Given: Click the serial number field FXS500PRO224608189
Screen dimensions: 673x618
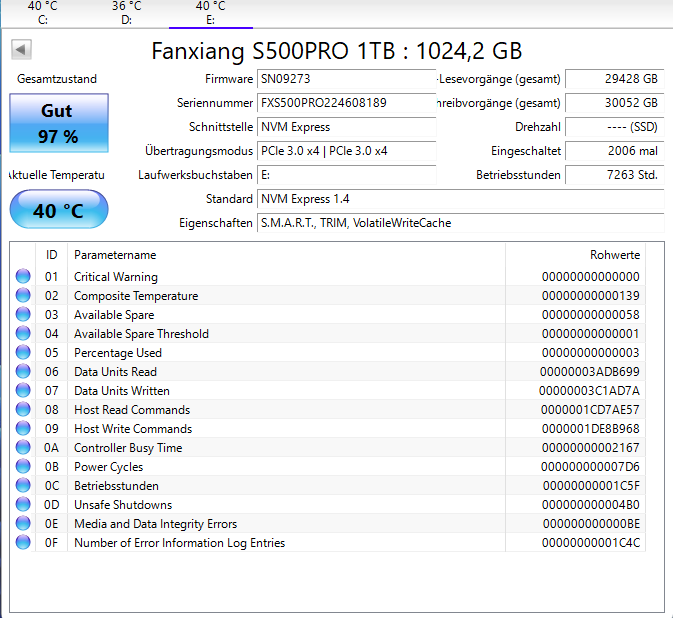Looking at the screenshot, I should tap(346, 103).
